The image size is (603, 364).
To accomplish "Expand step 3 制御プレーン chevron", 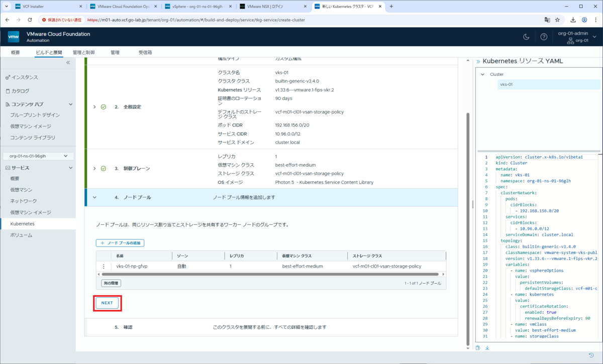I will point(94,168).
